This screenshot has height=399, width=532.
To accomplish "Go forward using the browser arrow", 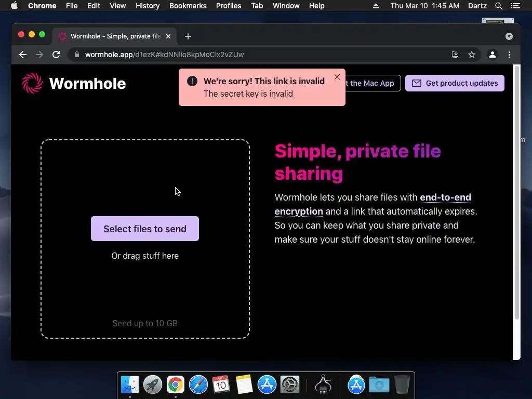I will click(x=39, y=55).
